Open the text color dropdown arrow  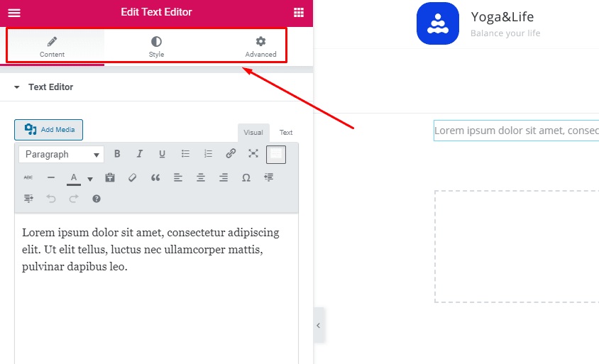pyautogui.click(x=90, y=179)
